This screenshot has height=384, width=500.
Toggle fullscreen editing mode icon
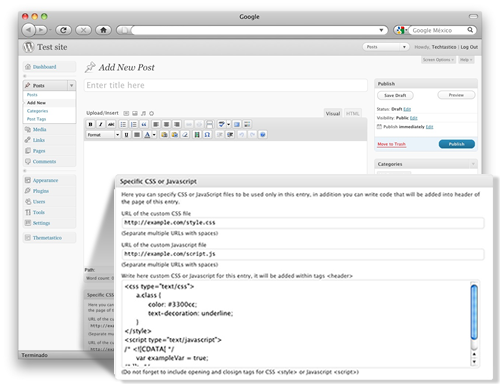click(237, 124)
